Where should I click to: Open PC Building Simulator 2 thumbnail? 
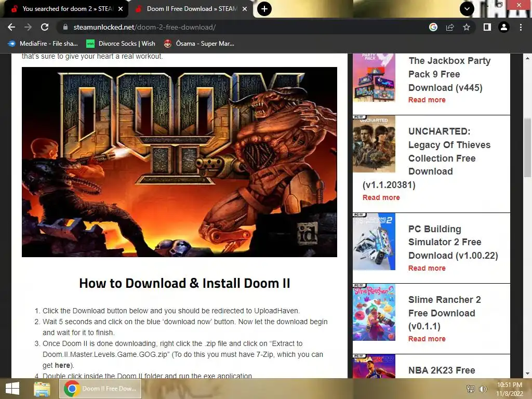coord(374,242)
